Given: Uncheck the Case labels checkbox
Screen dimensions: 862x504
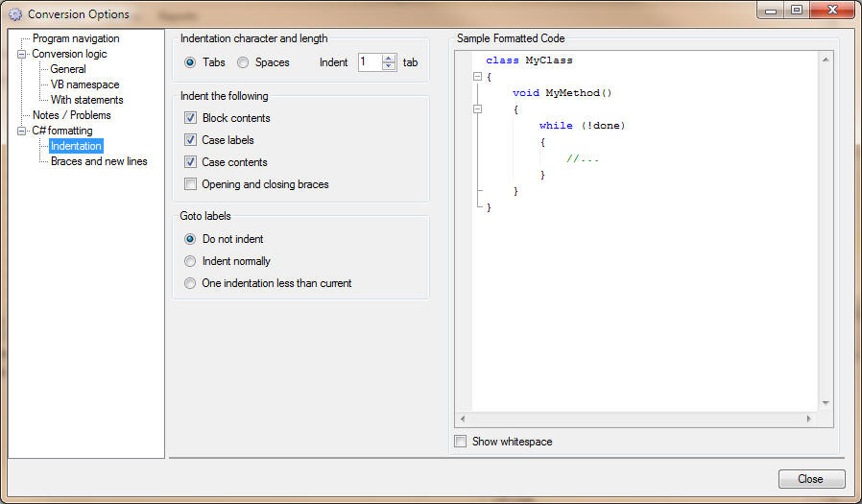Looking at the screenshot, I should click(x=190, y=140).
